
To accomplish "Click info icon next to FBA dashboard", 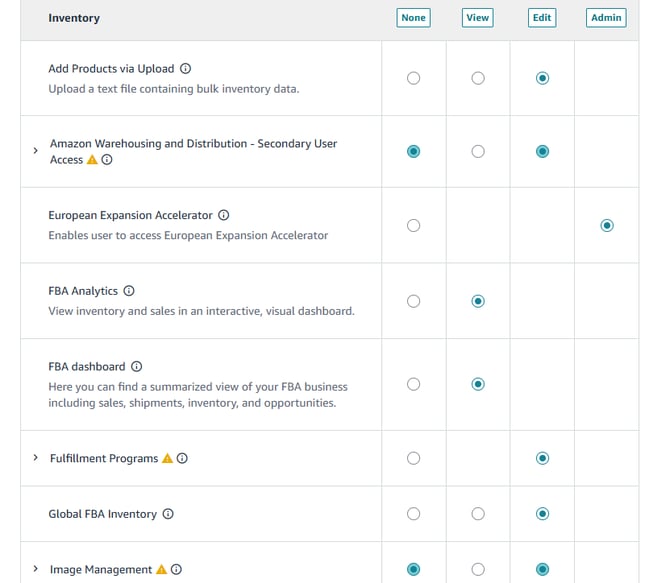I will click(137, 367).
